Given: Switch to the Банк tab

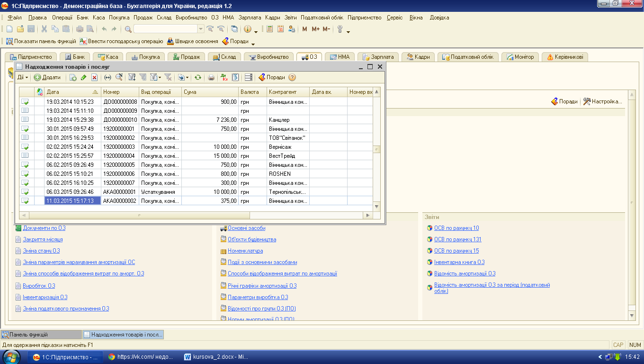Looking at the screenshot, I should [x=74, y=57].
